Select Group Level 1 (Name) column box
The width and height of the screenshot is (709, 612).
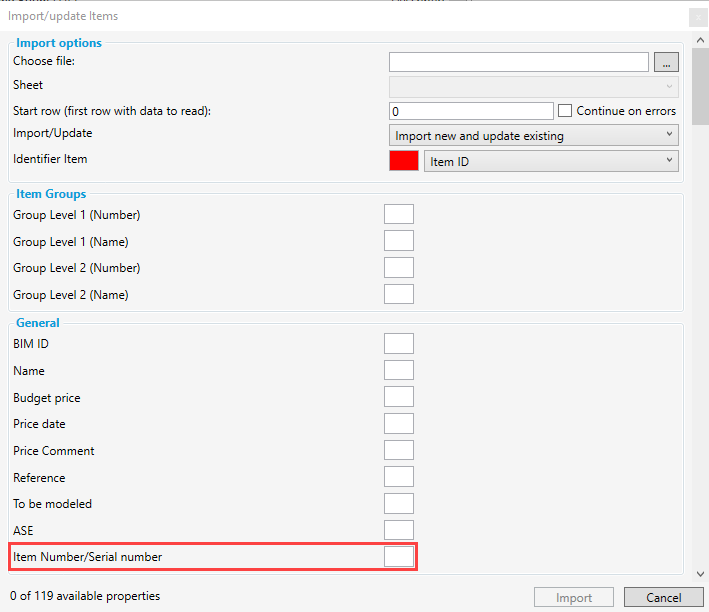point(399,241)
